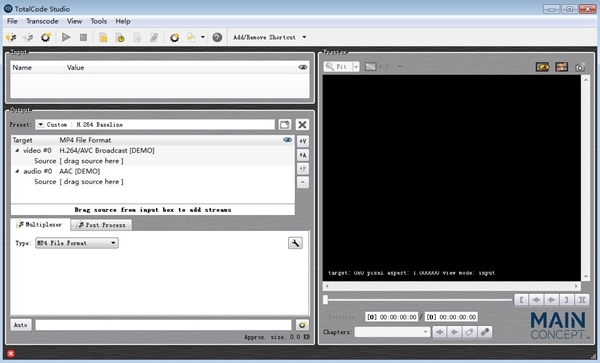Click the yellow preview mode icon
This screenshot has height=363, width=600.
pos(542,67)
